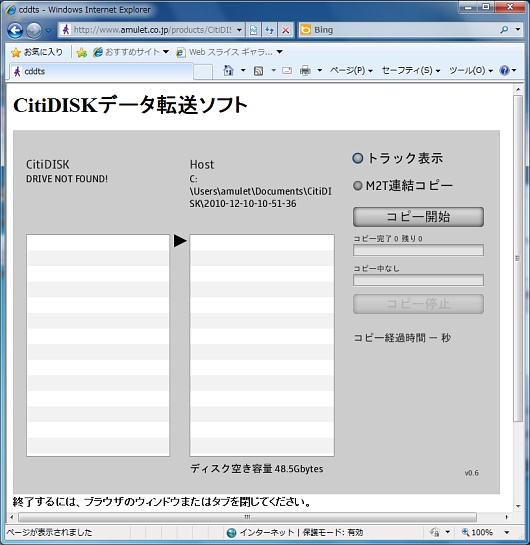Click the vertical scrollbar down arrow
The image size is (530, 545).
518,506
